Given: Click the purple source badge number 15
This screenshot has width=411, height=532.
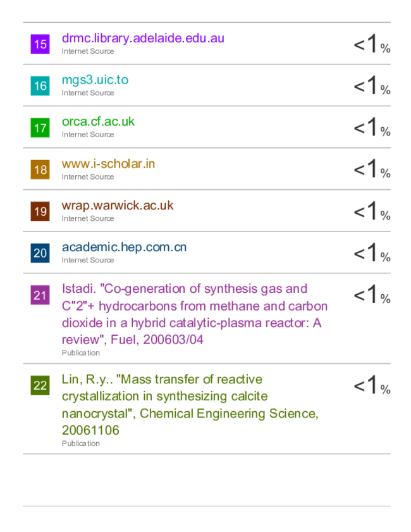Looking at the screenshot, I should (x=40, y=44).
